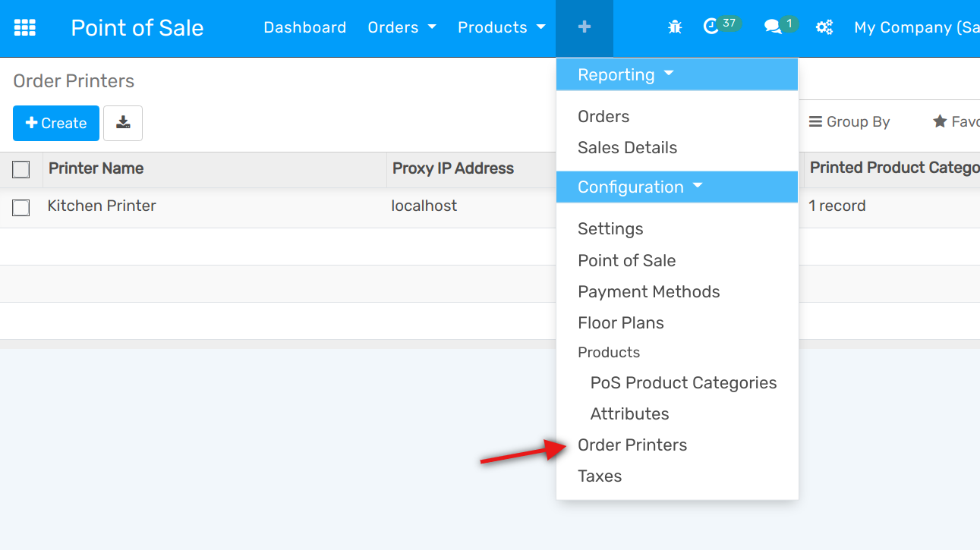
Task: Click the gears settings icon in navbar
Action: tap(824, 28)
